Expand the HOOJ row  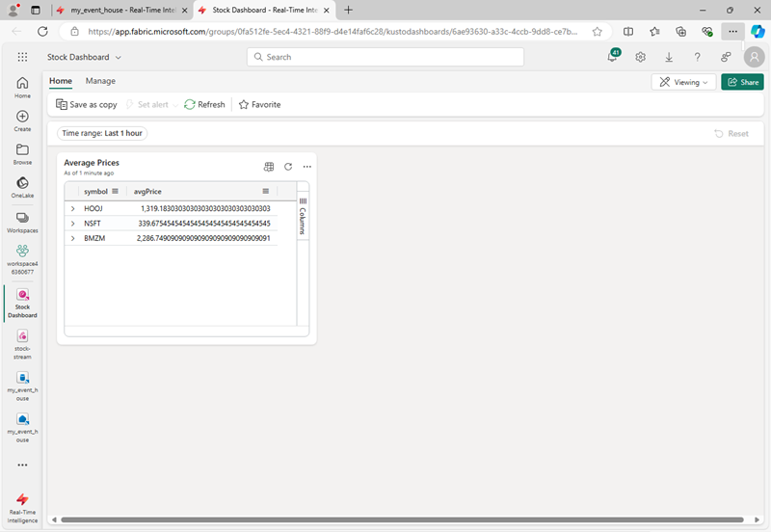pyautogui.click(x=73, y=208)
